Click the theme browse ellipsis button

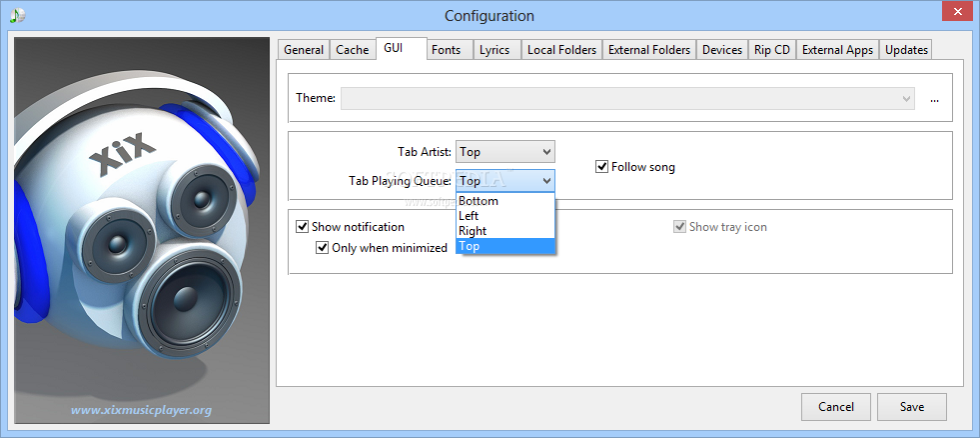[934, 99]
